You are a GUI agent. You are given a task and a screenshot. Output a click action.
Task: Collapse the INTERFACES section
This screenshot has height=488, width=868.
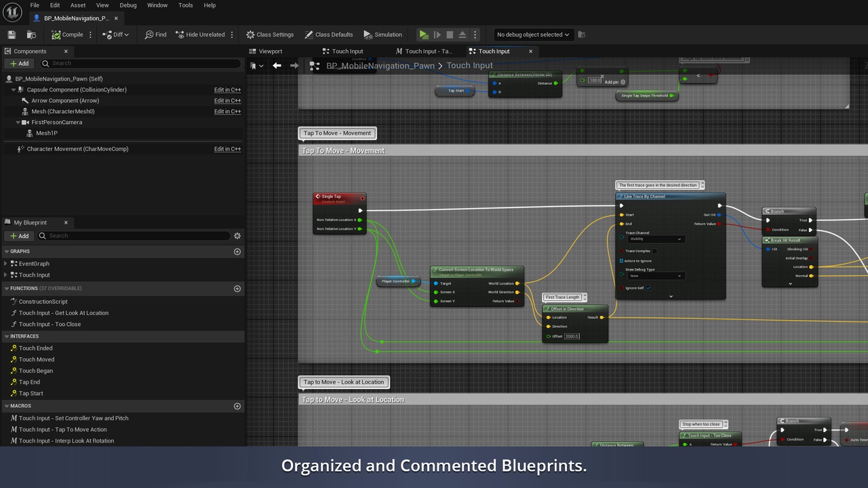pyautogui.click(x=6, y=336)
